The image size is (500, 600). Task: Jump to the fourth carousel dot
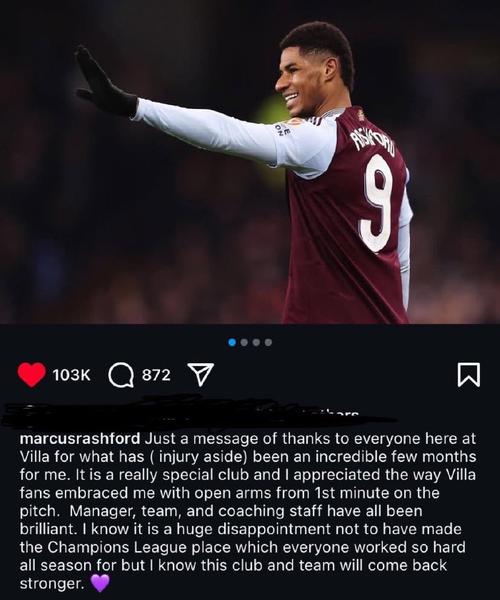269,342
